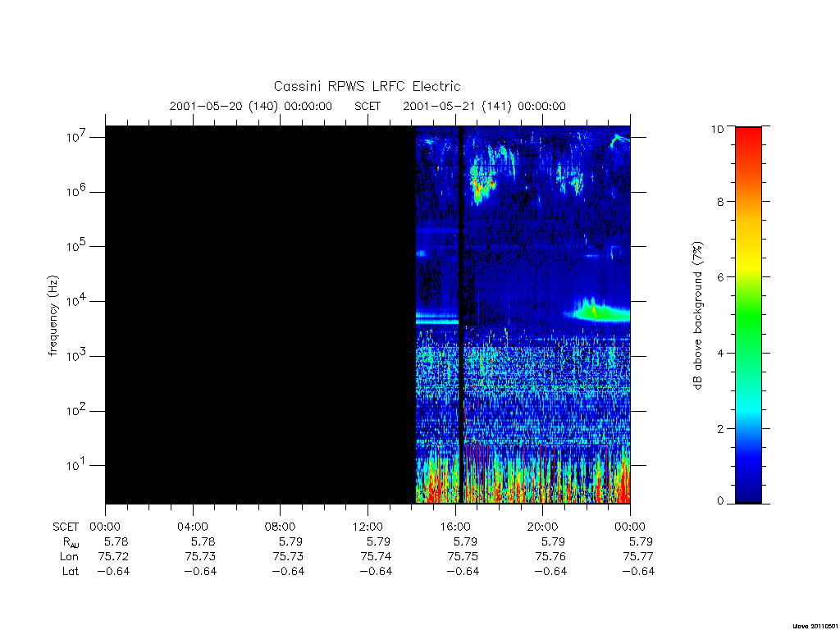Click the '12:00' time tick label

[367, 527]
